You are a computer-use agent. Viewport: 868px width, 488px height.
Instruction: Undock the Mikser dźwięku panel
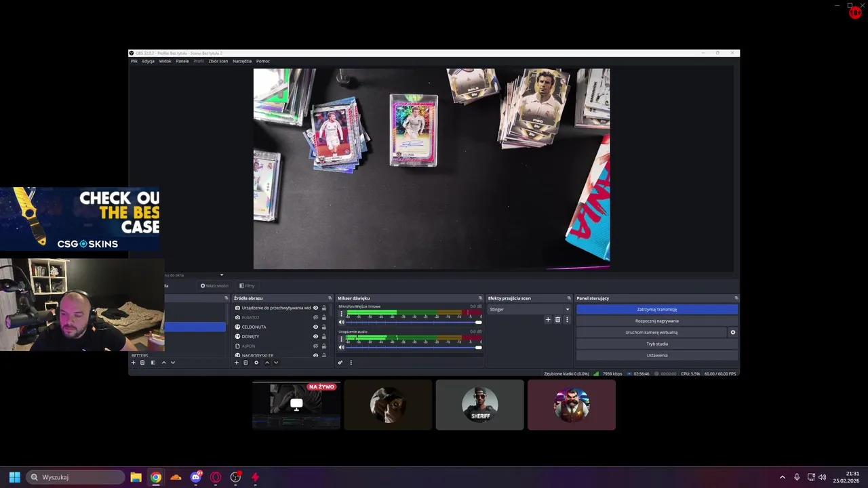481,298
